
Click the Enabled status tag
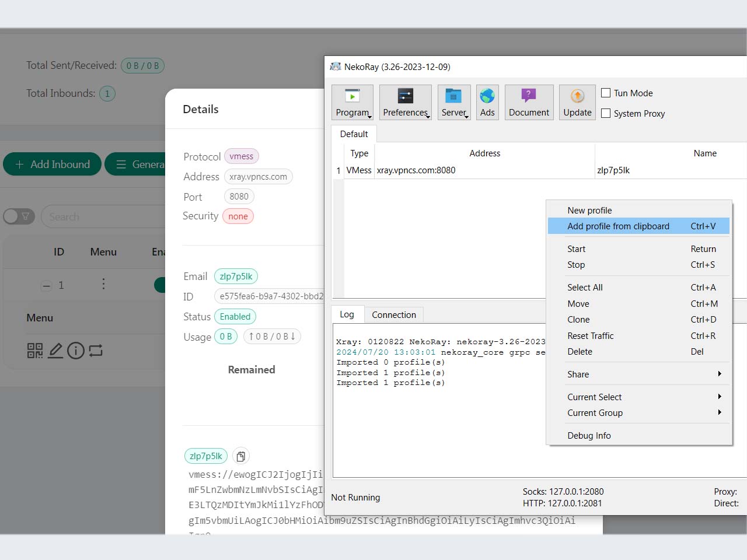(235, 317)
